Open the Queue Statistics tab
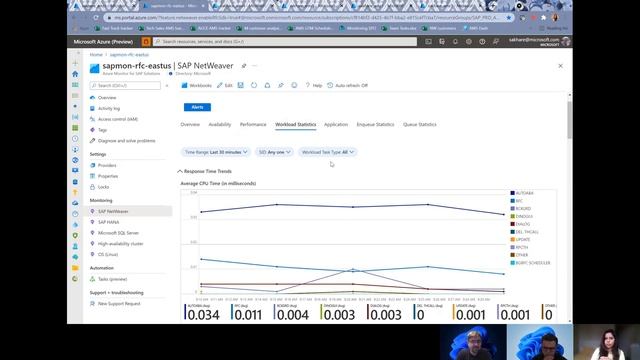 point(420,124)
